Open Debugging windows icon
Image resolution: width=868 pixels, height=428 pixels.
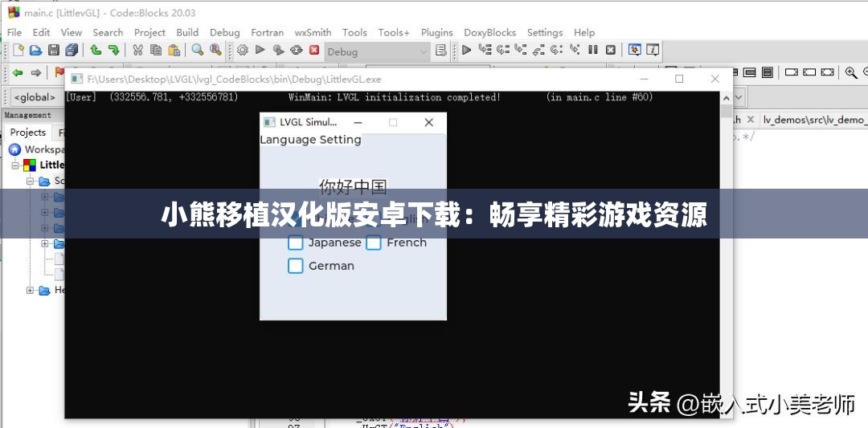tap(634, 51)
